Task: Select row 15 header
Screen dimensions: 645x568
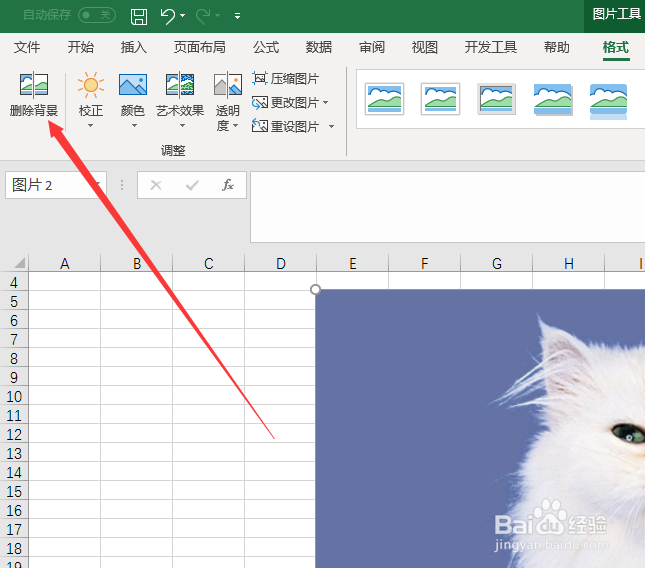Action: 14,491
